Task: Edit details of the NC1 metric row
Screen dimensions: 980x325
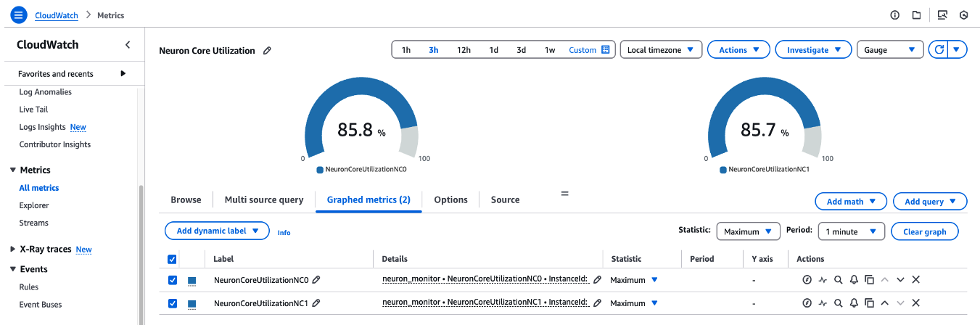Action: pyautogui.click(x=597, y=303)
